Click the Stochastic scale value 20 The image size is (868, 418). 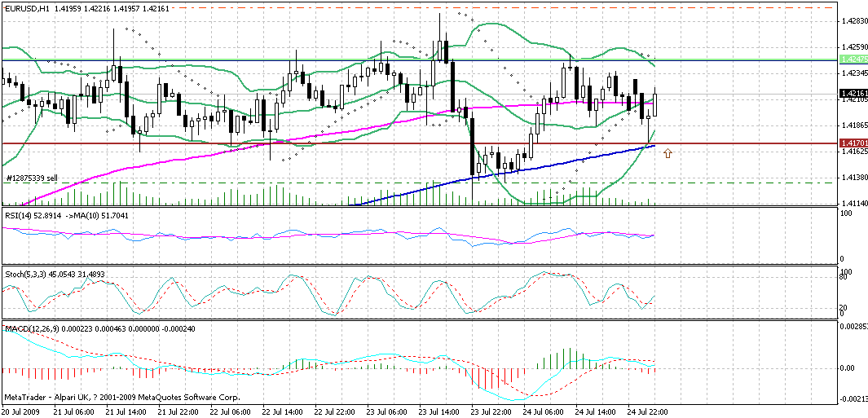(x=844, y=308)
